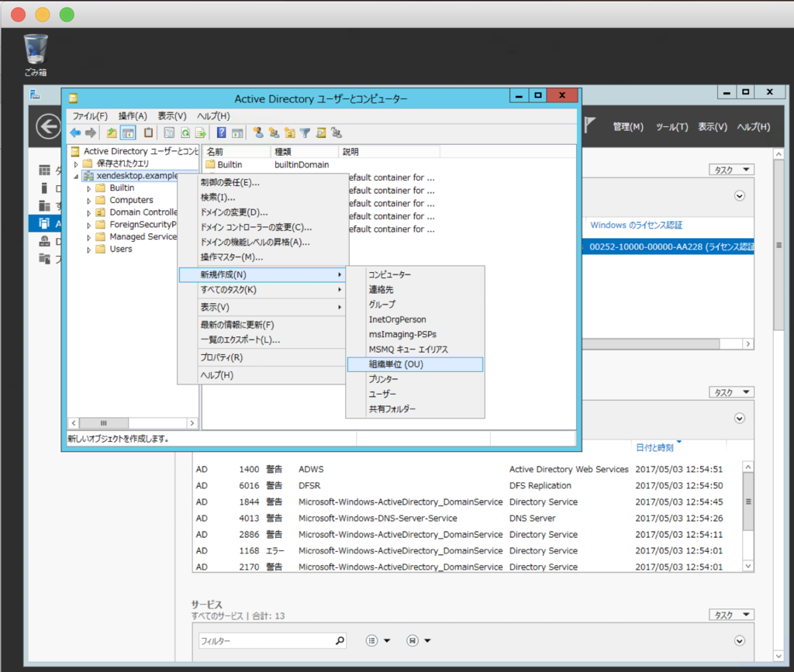Select the DNS icon in Server Manager sidebar
This screenshot has width=794, height=672.
pyautogui.click(x=44, y=241)
